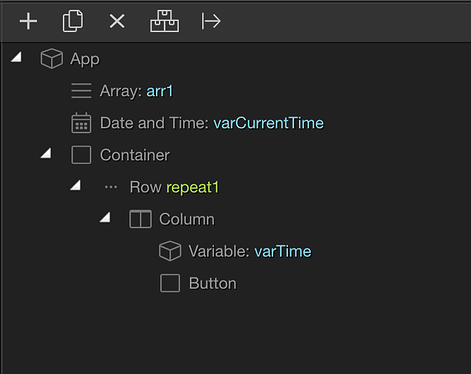Click the Container label in tree
Screen dimensions: 471x374
coord(135,155)
